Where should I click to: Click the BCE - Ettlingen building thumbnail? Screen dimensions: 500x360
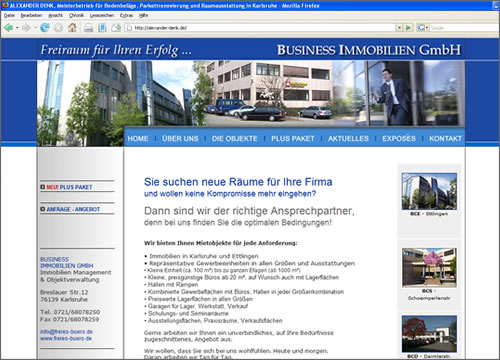[x=429, y=191]
